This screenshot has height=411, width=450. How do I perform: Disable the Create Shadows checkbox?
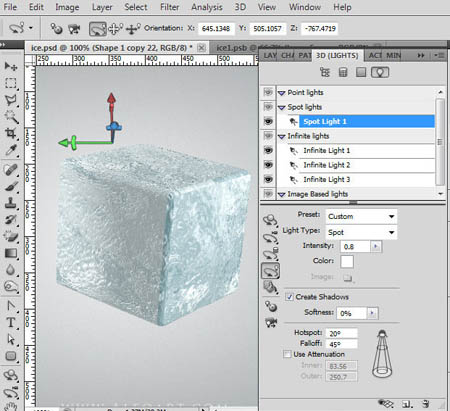(289, 297)
